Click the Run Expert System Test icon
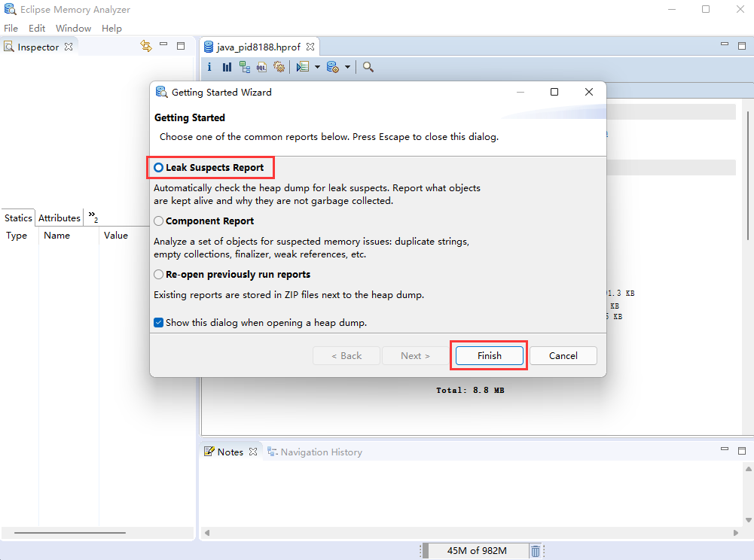 pos(302,67)
